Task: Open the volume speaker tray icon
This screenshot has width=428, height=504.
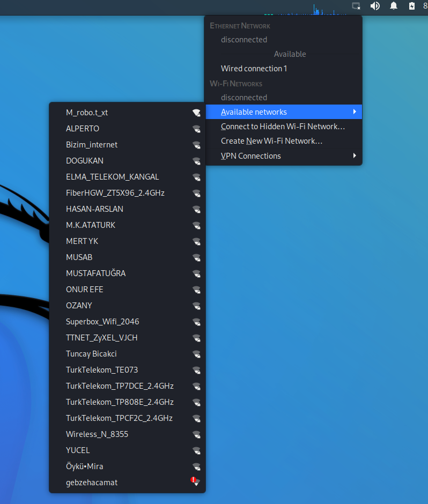Action: [375, 6]
